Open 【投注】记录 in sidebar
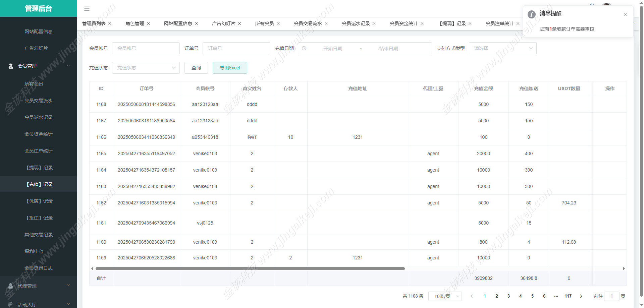The width and height of the screenshot is (644, 308). point(39,218)
